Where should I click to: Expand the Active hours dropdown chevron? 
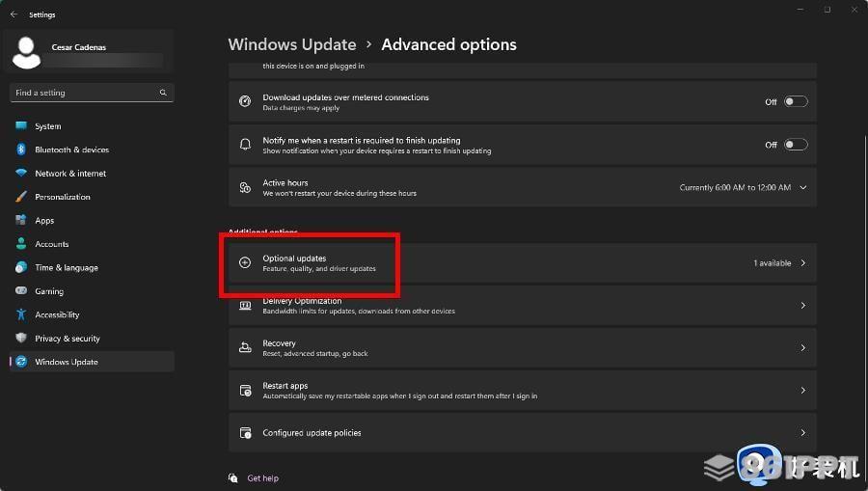[802, 188]
